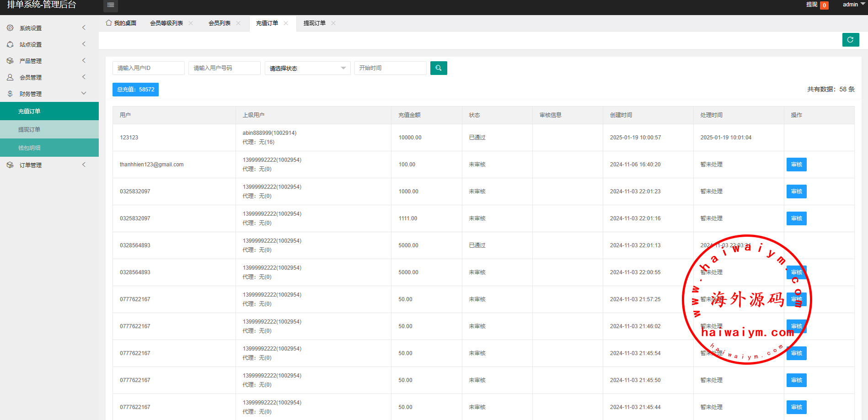
Task: Open the 请选择状态 status dropdown
Action: 307,68
